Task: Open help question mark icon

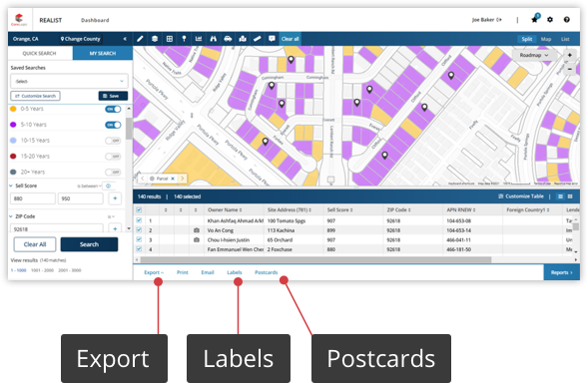Action: pyautogui.click(x=567, y=20)
